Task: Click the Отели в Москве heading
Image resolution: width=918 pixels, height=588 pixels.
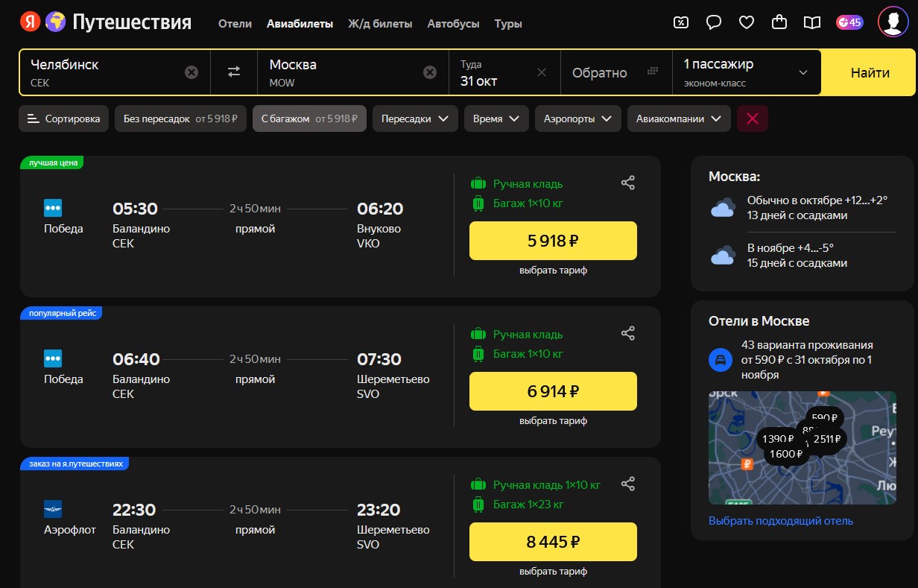Action: [x=759, y=321]
